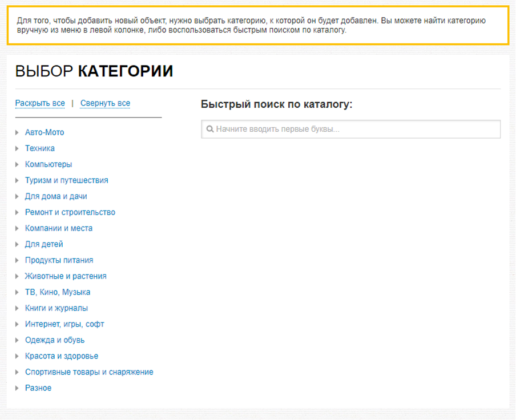The width and height of the screenshot is (516, 420).
Task: Choose the ТВ, Кино, Музыка category
Action: (58, 292)
